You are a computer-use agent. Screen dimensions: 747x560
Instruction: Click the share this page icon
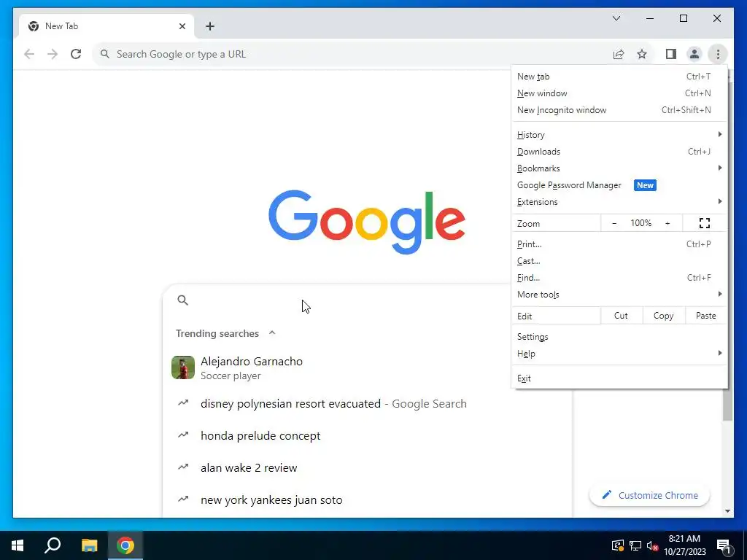click(619, 54)
